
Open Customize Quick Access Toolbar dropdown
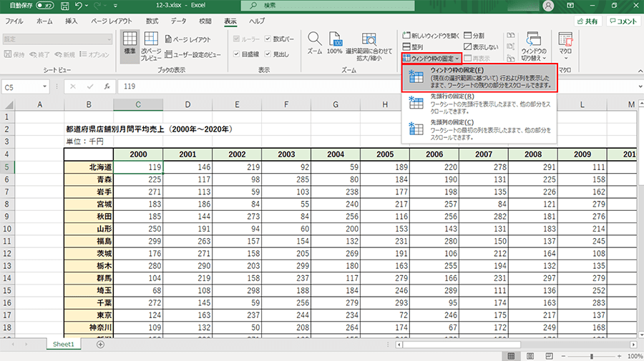click(x=115, y=6)
